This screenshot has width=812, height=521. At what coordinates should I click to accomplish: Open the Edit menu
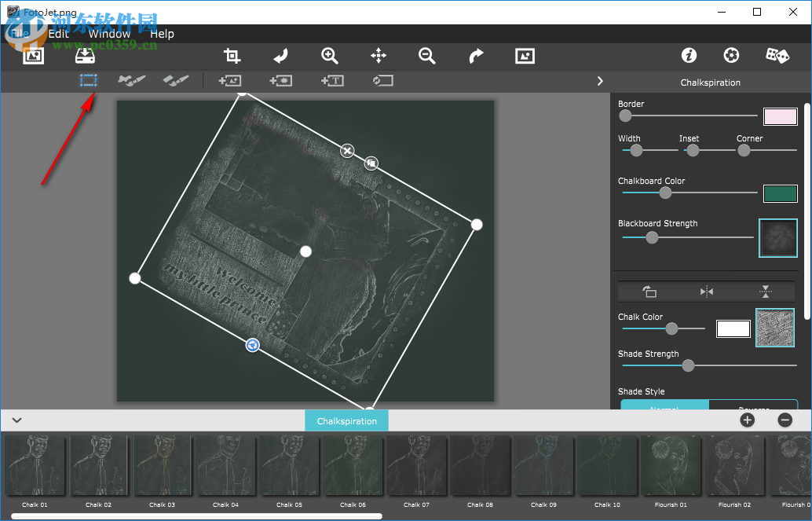59,34
